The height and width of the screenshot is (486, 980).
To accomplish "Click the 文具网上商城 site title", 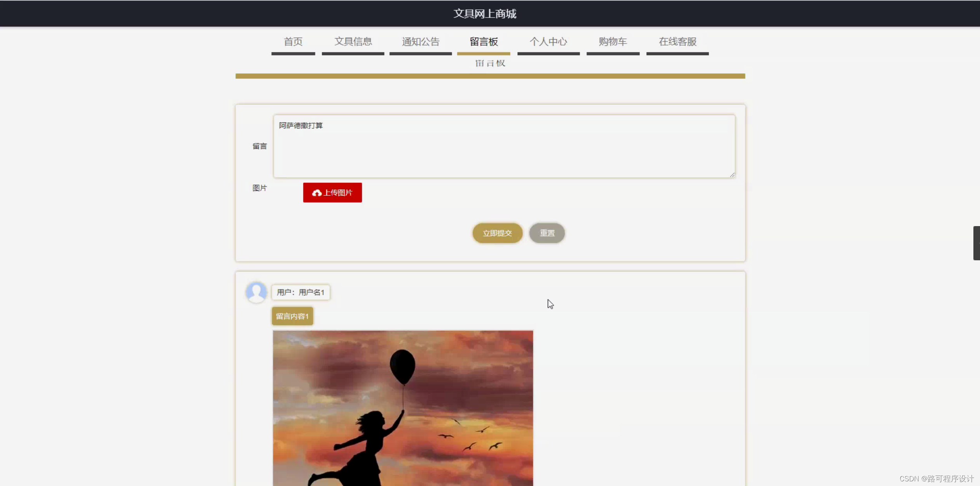I will (x=484, y=13).
